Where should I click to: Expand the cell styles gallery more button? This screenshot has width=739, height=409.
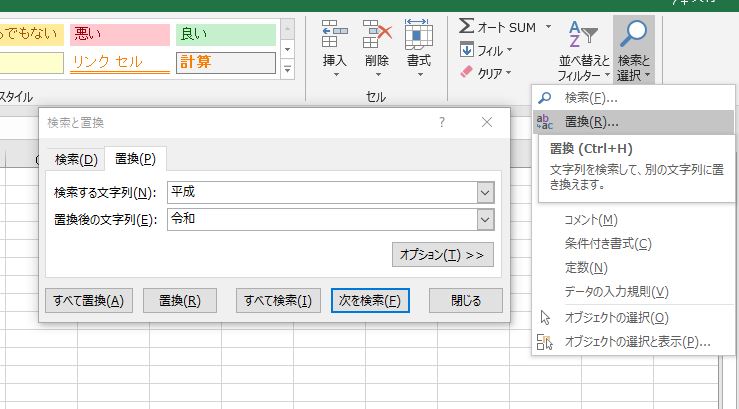[287, 70]
